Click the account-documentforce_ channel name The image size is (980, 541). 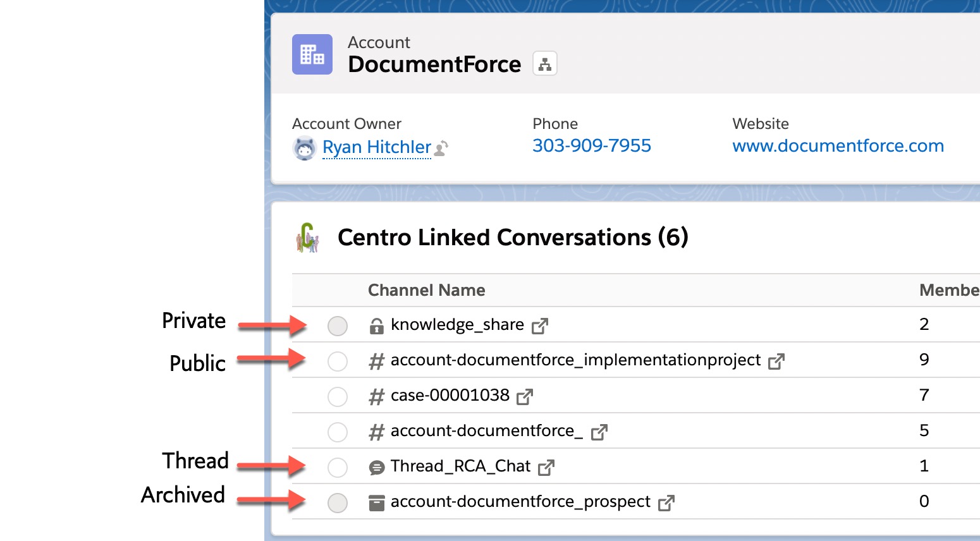point(487,431)
